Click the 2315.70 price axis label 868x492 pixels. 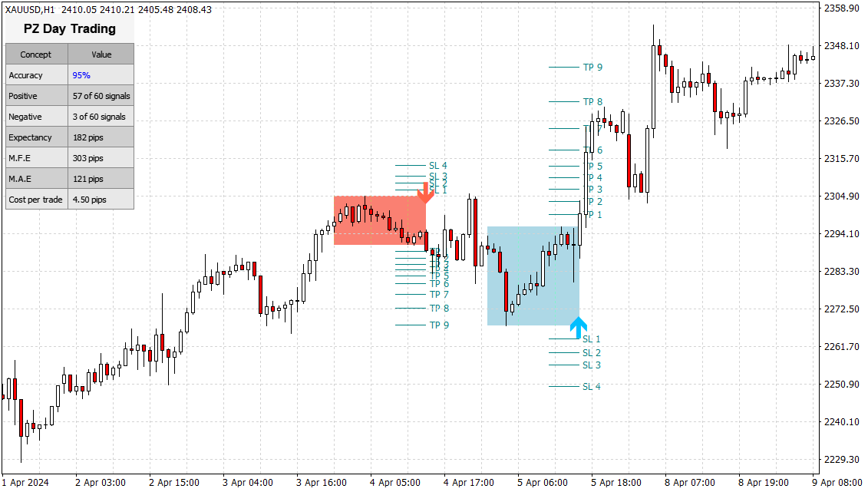842,158
